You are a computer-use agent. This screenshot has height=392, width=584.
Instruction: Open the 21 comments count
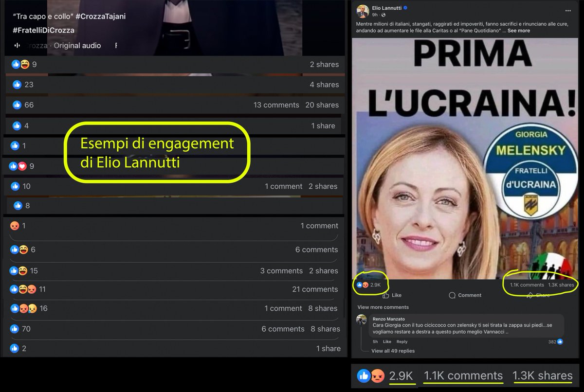point(315,289)
